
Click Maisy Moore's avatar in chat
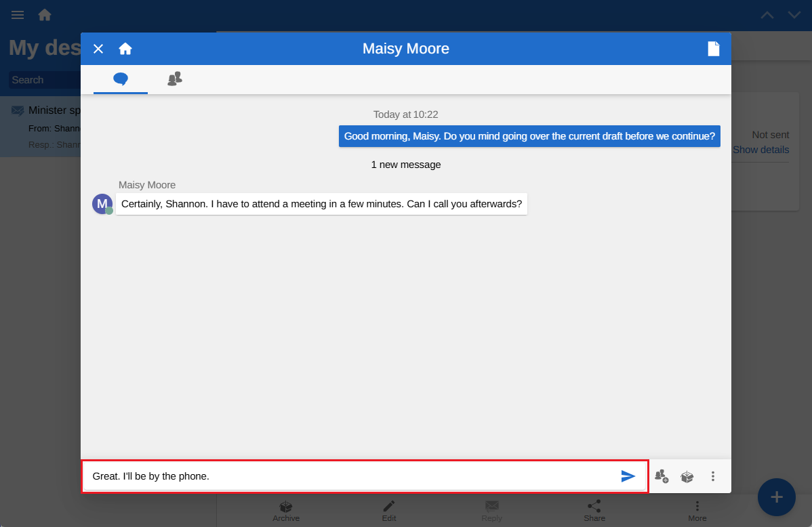coord(102,204)
